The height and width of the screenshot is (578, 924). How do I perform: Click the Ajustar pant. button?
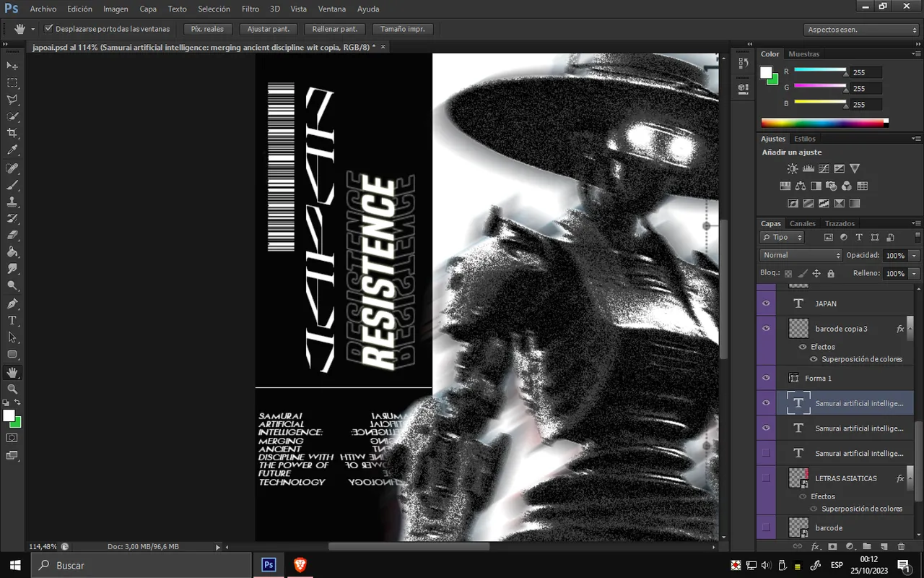(x=269, y=29)
